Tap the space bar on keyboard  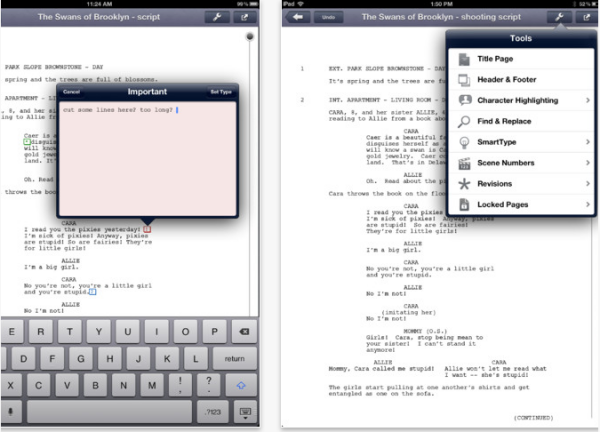(109, 412)
